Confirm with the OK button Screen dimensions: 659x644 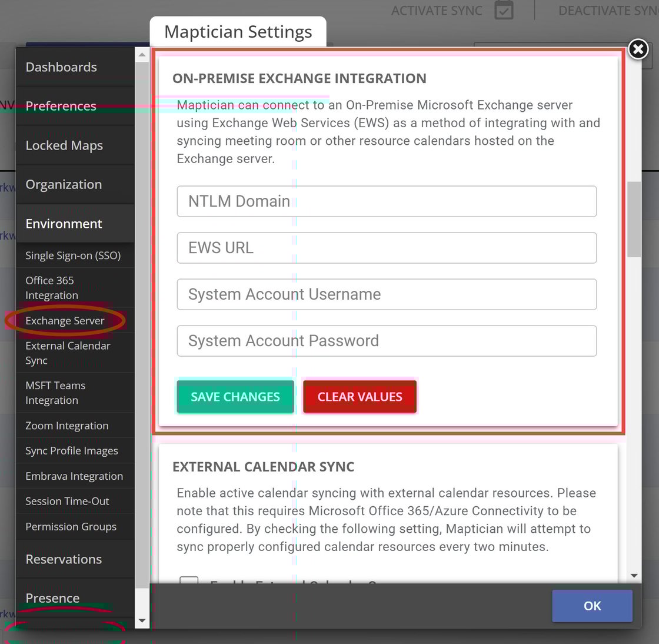592,606
